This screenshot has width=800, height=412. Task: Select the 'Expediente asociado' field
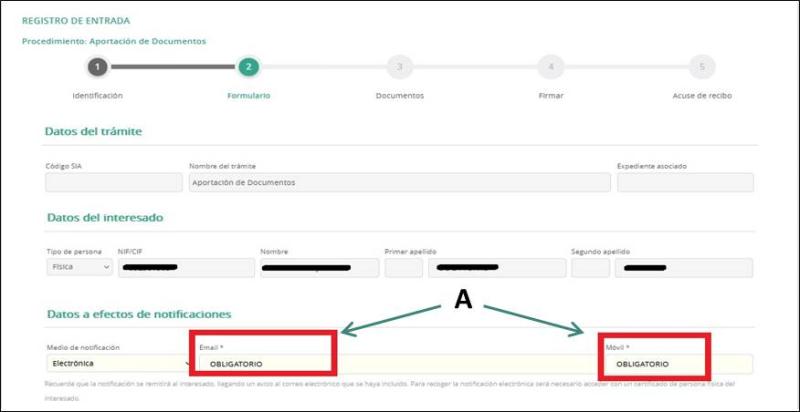pyautogui.click(x=685, y=182)
